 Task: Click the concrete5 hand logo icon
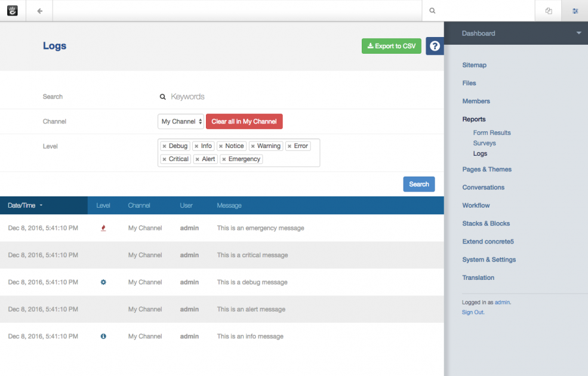point(13,11)
